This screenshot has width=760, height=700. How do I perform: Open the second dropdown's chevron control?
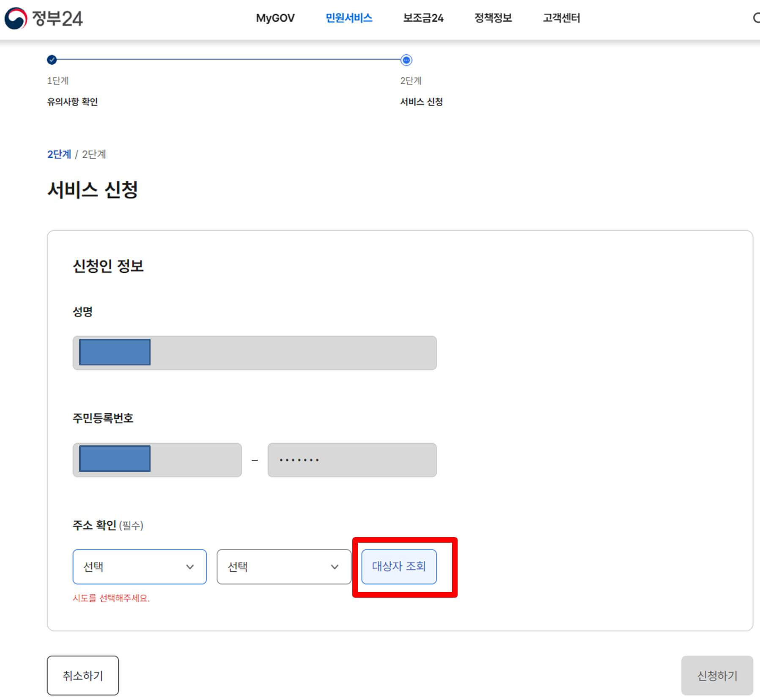click(x=335, y=567)
